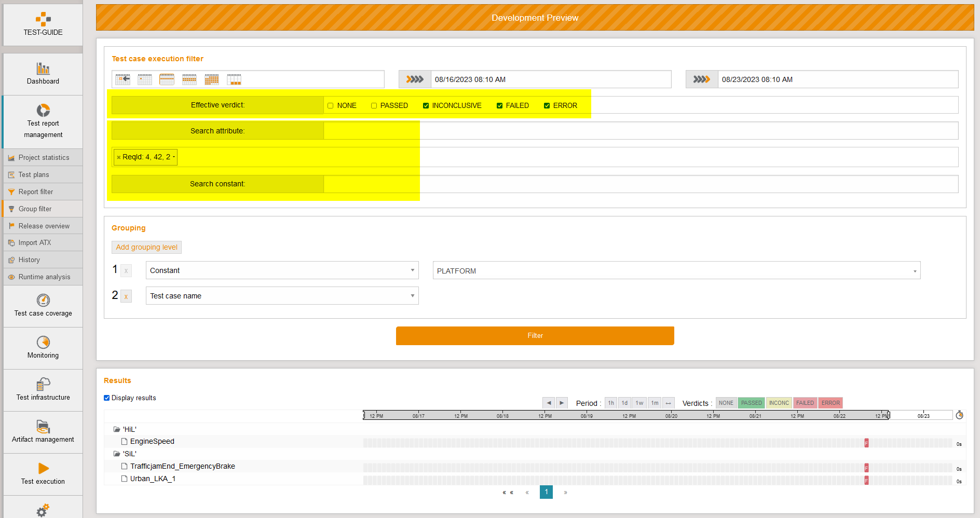
Task: Collapse the 'HiL' folder in results
Action: 117,430
